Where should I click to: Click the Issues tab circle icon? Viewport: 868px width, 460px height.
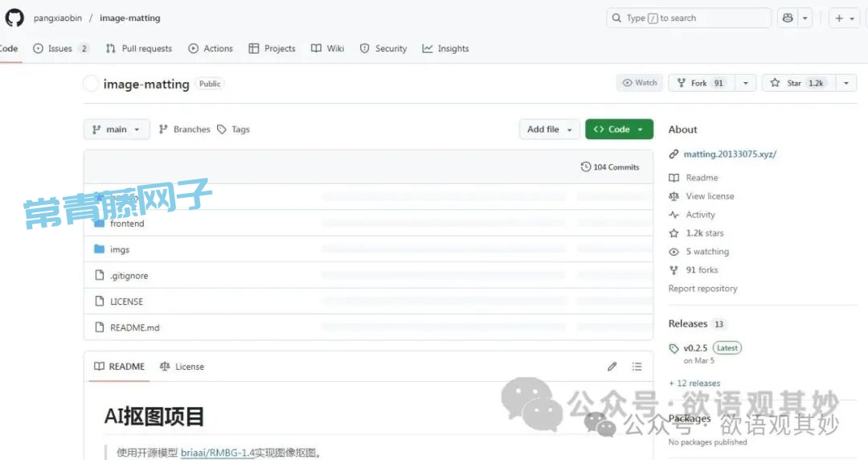coord(39,48)
